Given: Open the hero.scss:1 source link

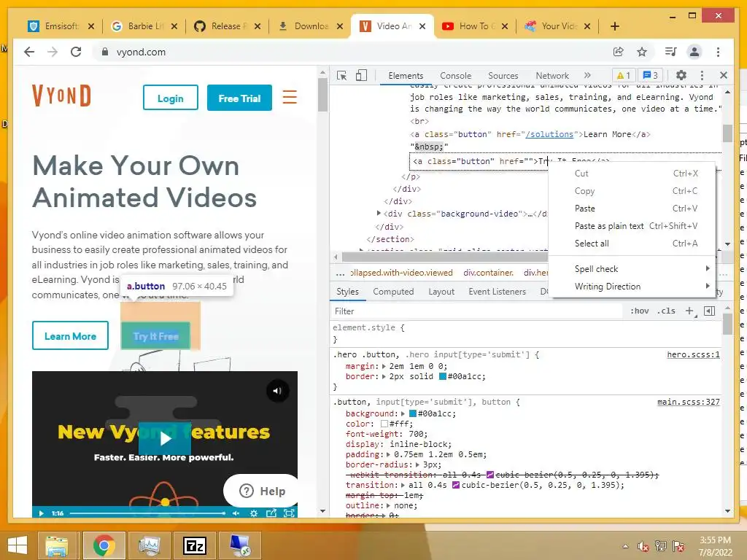Looking at the screenshot, I should [693, 354].
